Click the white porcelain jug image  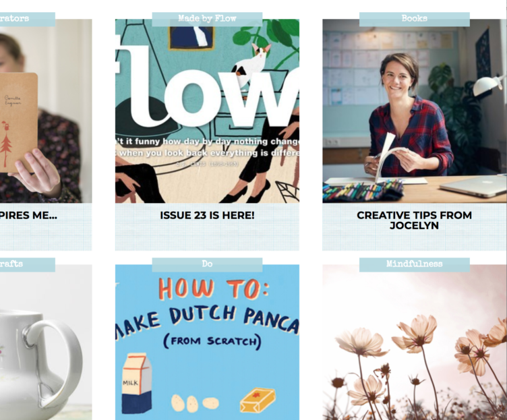point(46,342)
